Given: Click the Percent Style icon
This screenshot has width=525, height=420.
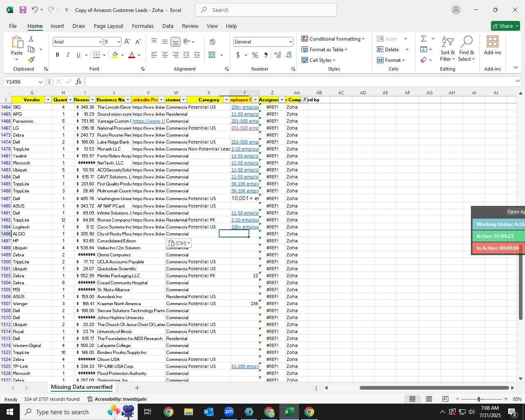Looking at the screenshot, I should (255, 55).
